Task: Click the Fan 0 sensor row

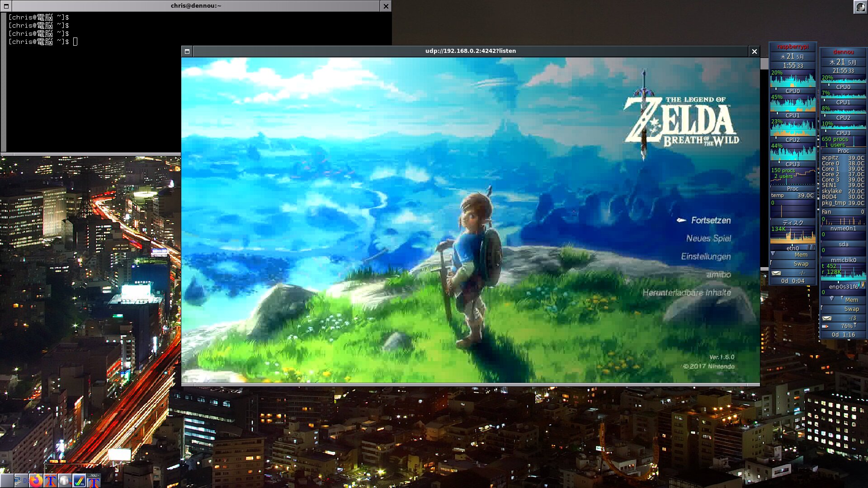Action: pos(844,211)
